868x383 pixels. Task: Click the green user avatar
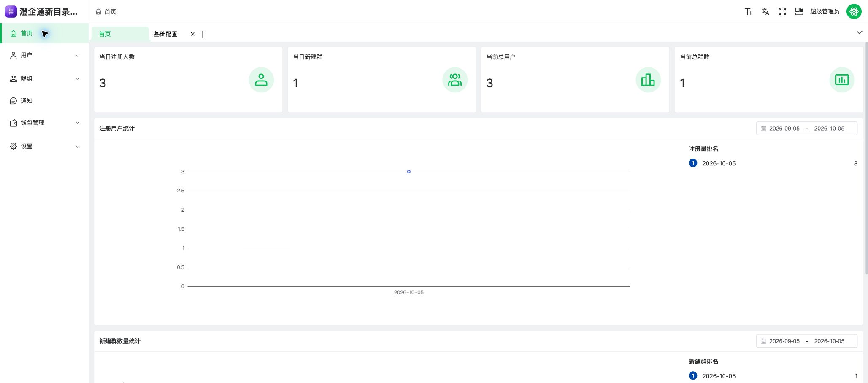[x=854, y=11]
